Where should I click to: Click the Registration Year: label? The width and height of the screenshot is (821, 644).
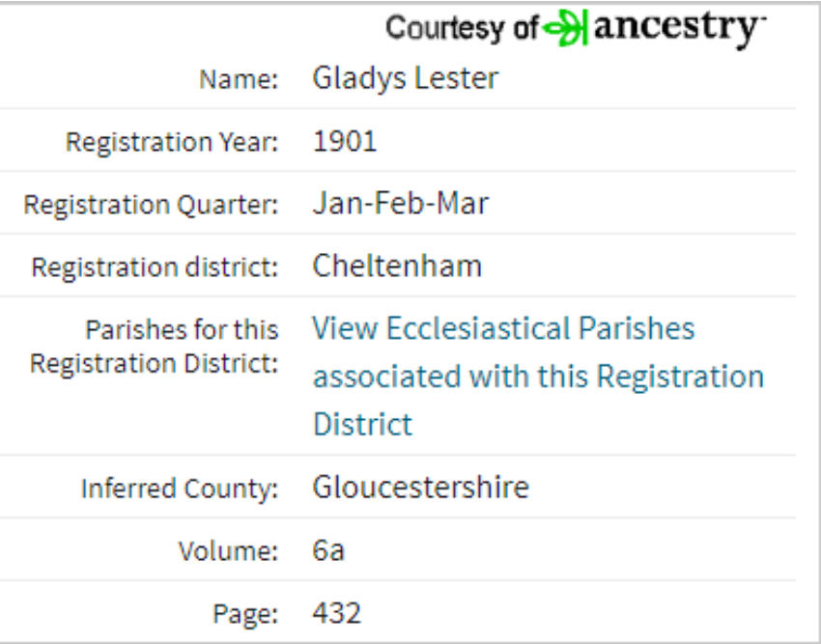[x=172, y=142]
